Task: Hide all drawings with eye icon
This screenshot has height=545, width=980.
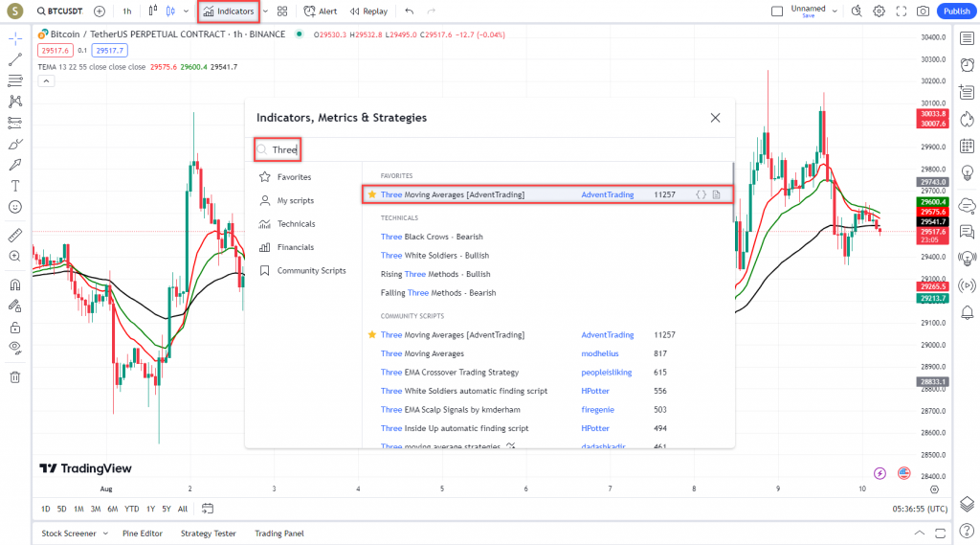Action: click(15, 349)
